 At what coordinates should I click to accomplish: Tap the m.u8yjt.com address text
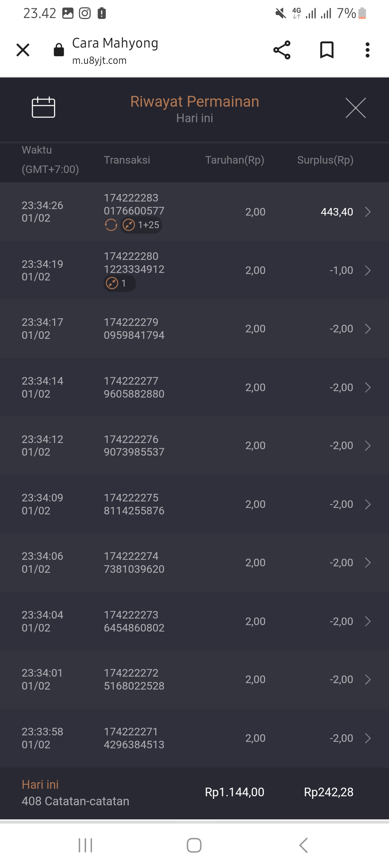(99, 61)
